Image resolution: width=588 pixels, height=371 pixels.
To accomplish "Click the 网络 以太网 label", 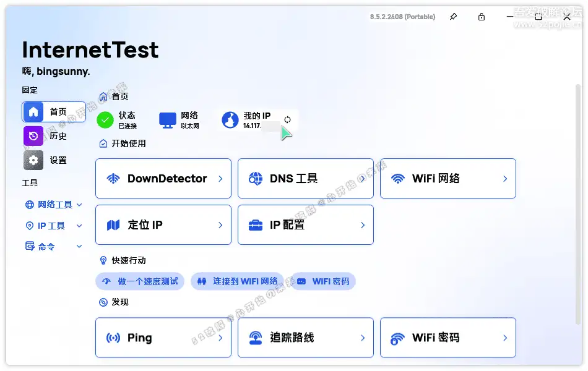I will pyautogui.click(x=190, y=120).
